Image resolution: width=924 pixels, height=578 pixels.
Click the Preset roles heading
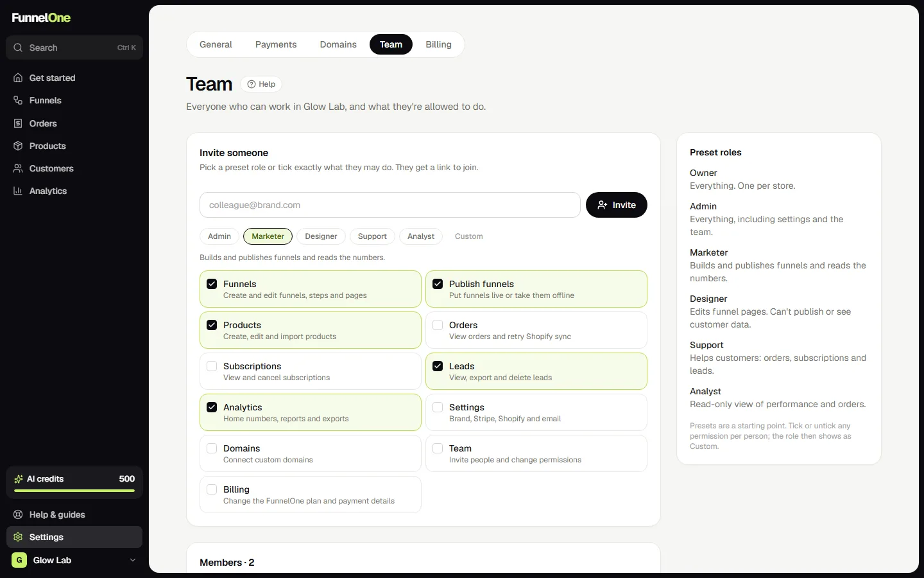click(x=715, y=152)
